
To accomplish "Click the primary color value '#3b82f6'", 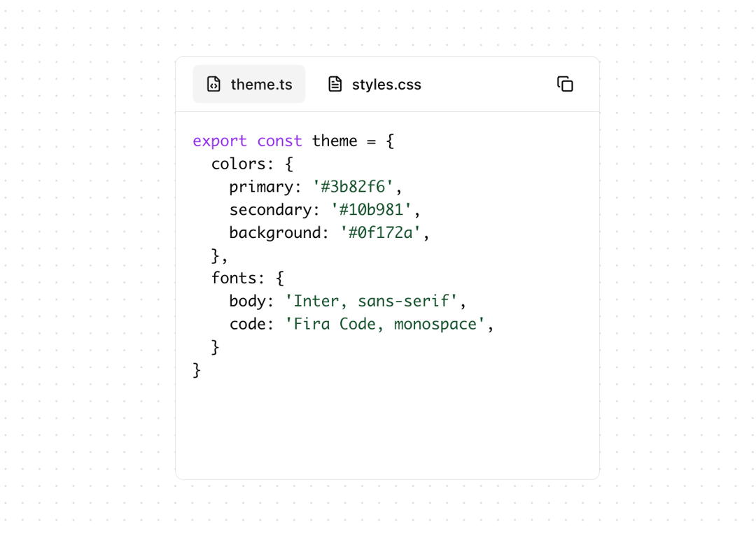I will click(x=353, y=187).
